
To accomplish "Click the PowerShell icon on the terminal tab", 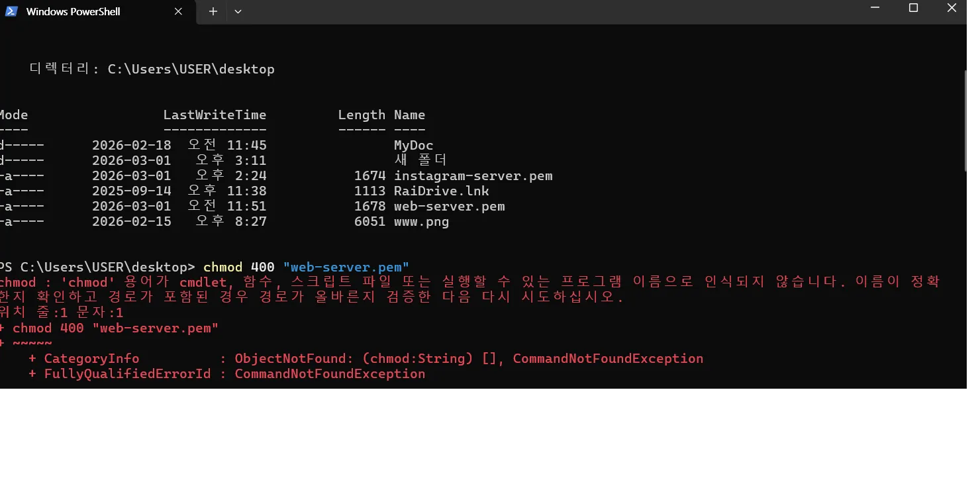I will (x=11, y=11).
